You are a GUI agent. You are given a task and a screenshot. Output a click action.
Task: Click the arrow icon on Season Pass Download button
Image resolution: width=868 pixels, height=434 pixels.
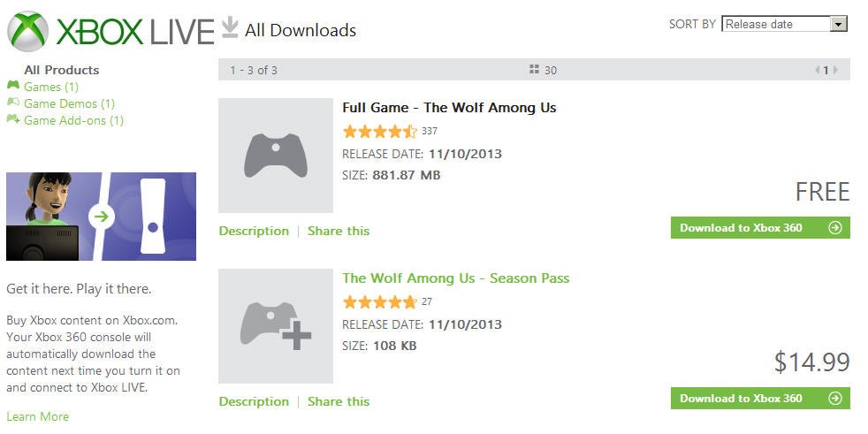click(834, 398)
